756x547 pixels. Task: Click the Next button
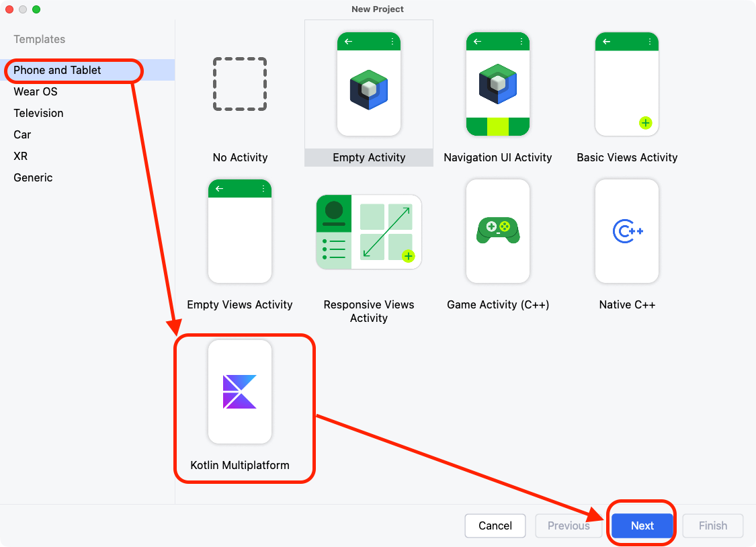tap(642, 525)
